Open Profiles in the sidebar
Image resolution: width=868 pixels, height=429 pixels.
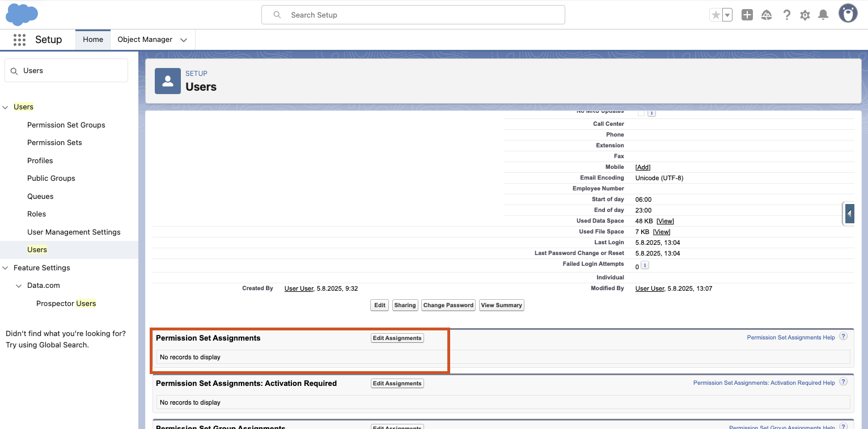click(x=40, y=160)
